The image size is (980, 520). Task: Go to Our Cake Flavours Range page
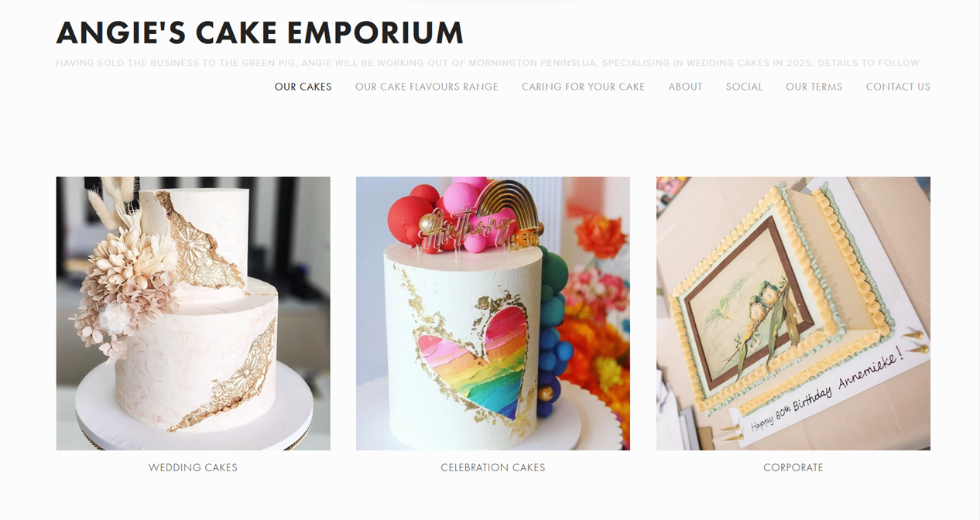(x=427, y=87)
